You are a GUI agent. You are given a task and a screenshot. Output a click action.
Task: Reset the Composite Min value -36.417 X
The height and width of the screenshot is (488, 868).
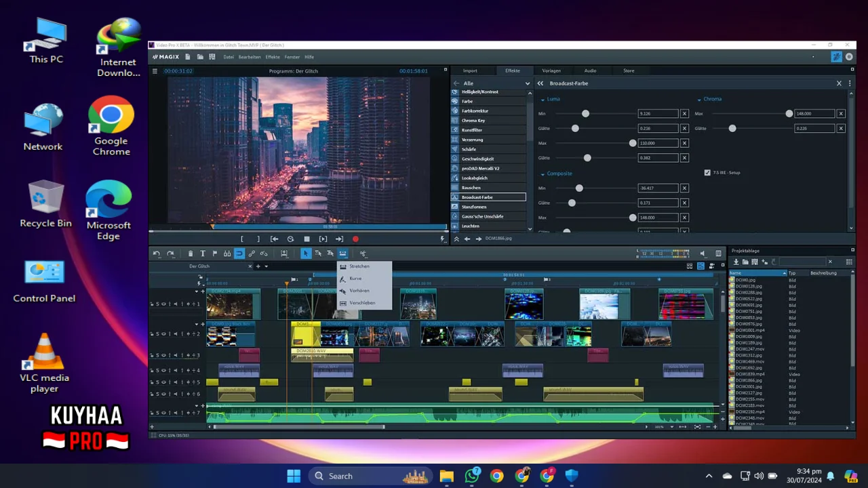click(x=684, y=188)
